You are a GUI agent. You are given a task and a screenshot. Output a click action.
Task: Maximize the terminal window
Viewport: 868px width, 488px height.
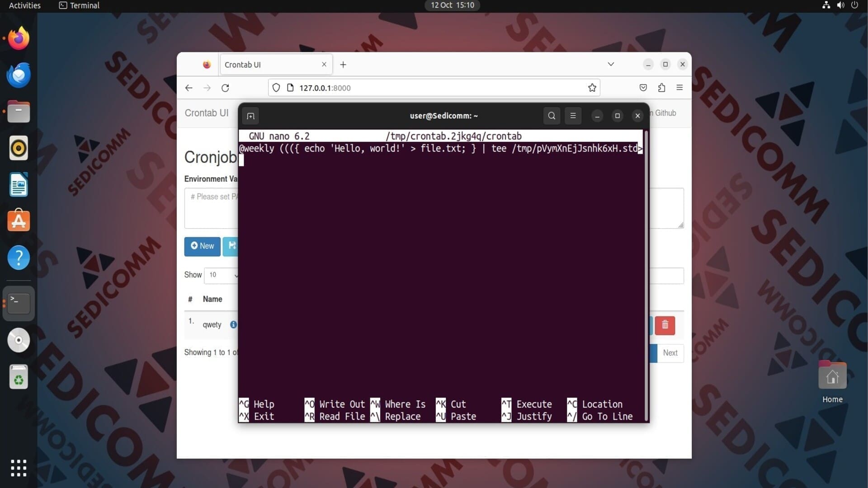tap(618, 116)
